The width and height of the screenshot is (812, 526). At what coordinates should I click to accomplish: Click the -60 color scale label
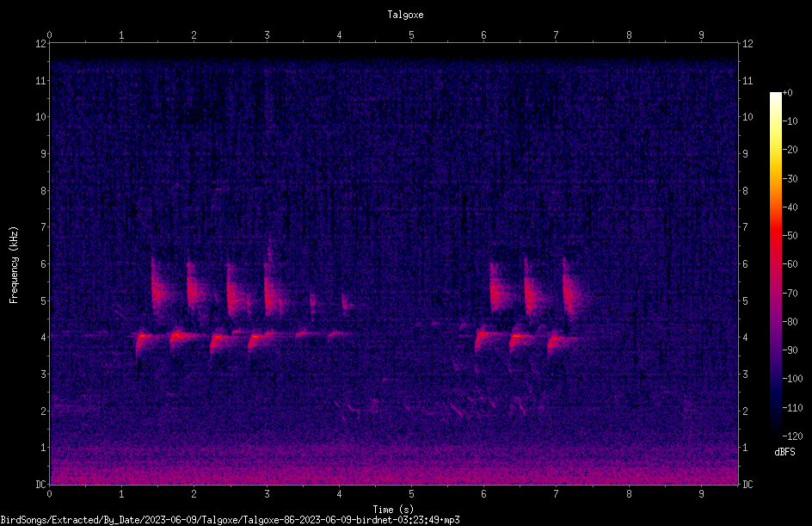pos(790,264)
